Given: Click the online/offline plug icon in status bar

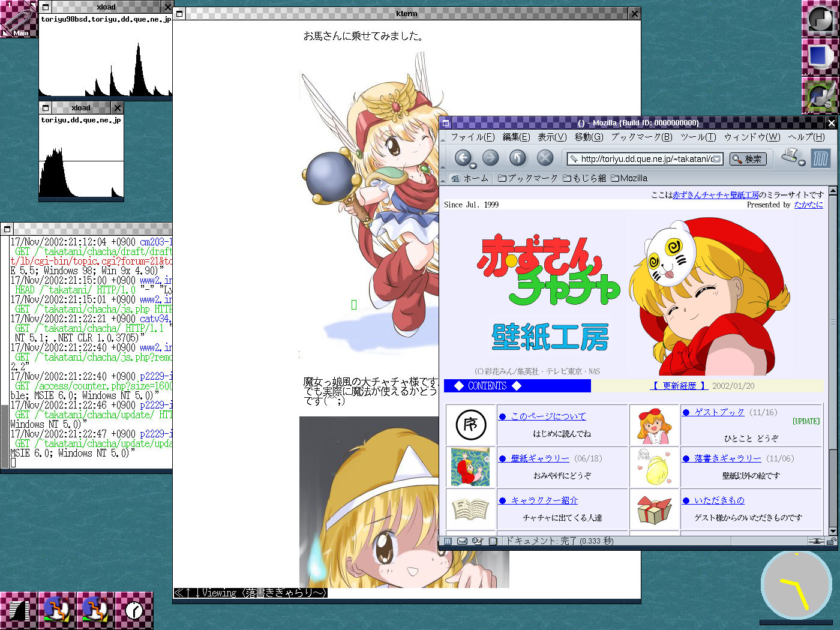Looking at the screenshot, I should coord(817,541).
